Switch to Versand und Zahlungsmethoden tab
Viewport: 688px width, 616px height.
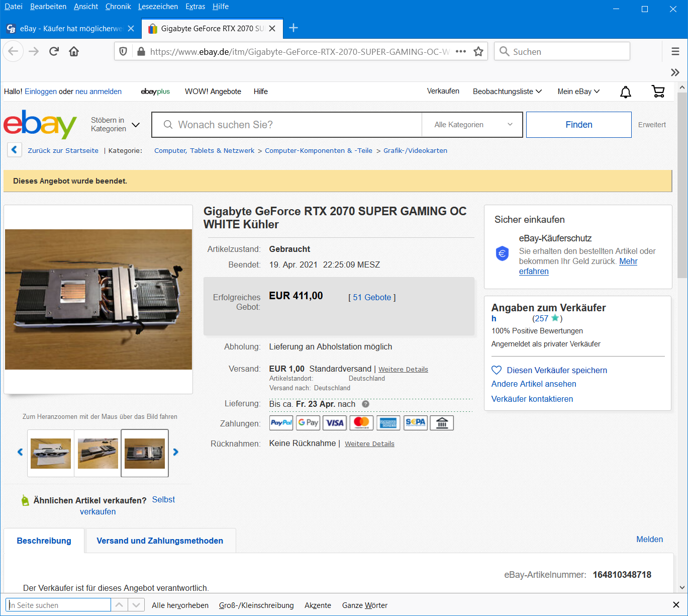point(160,541)
